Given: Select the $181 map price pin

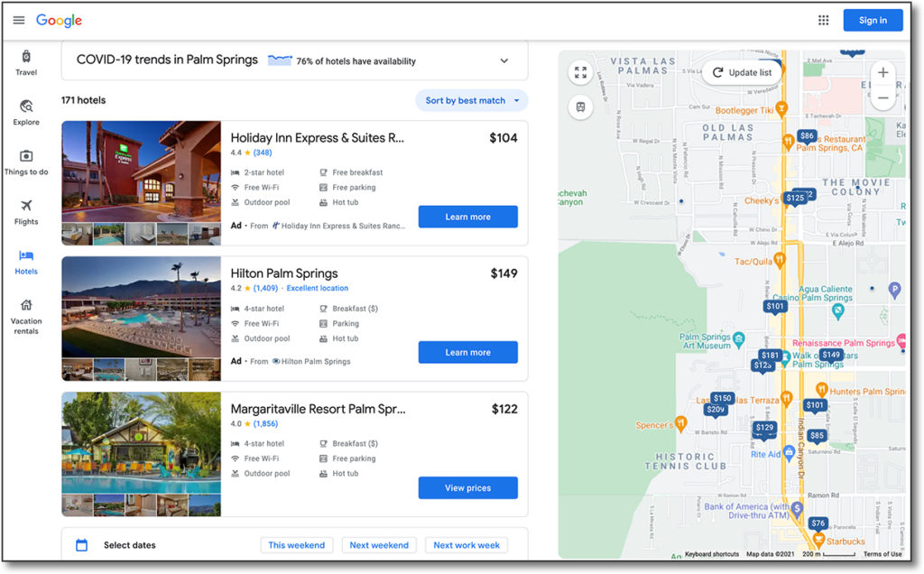Looking at the screenshot, I should coord(770,356).
